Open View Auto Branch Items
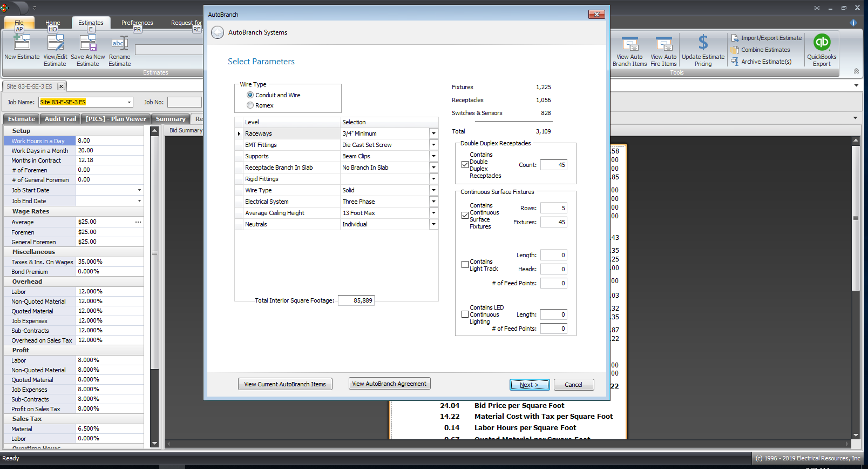The height and width of the screenshot is (469, 868). click(629, 44)
